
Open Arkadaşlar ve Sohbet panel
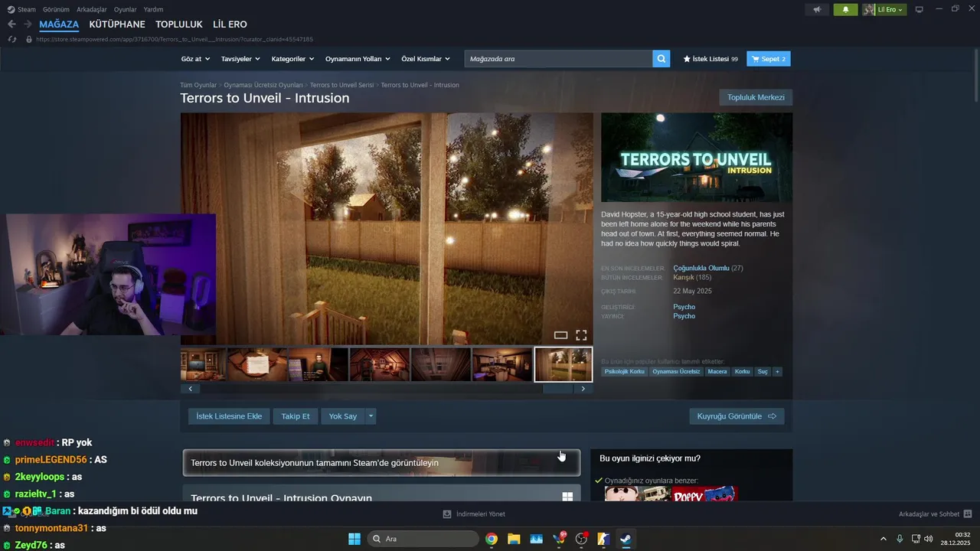coord(935,514)
